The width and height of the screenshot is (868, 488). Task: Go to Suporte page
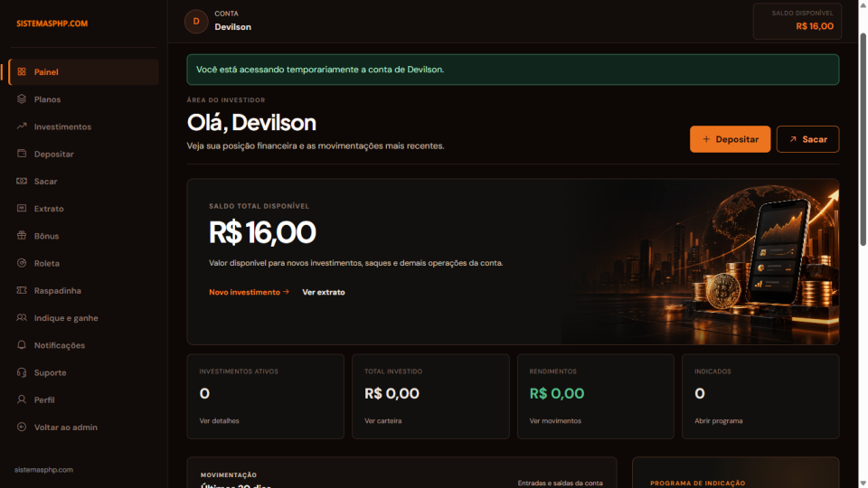pyautogui.click(x=83, y=372)
